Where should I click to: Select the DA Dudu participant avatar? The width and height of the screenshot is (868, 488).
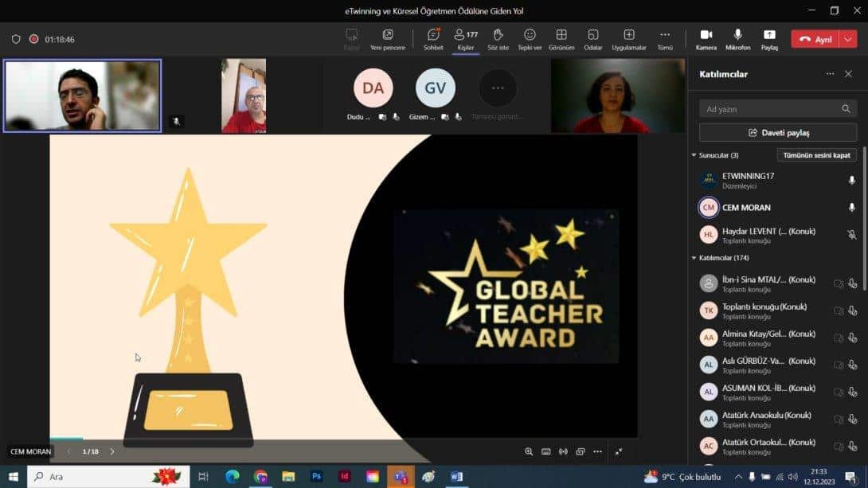(373, 88)
